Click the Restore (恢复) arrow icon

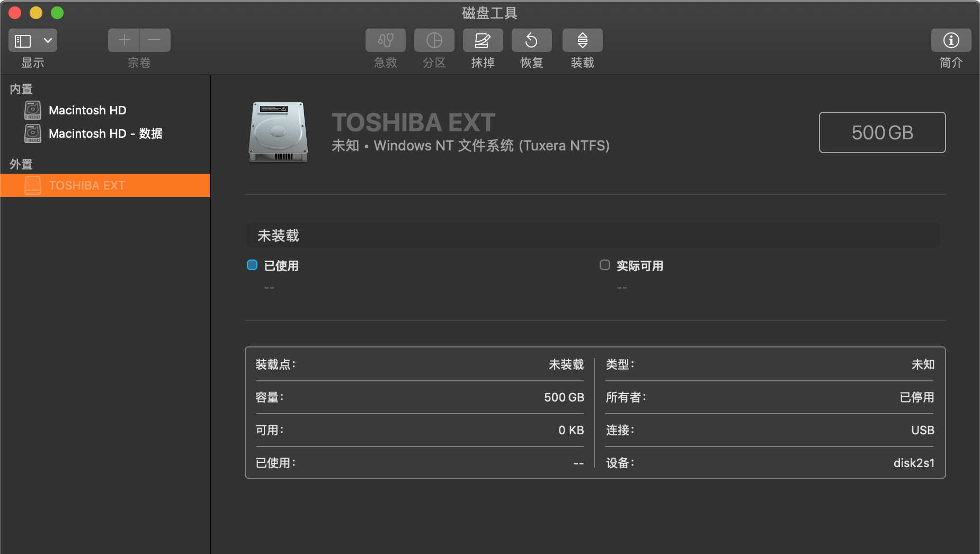(x=531, y=40)
